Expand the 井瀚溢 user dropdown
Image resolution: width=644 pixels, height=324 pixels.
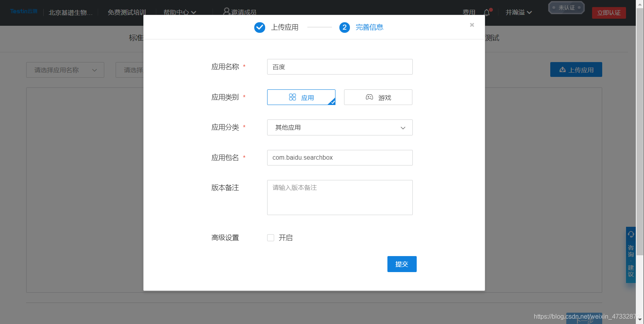point(519,12)
